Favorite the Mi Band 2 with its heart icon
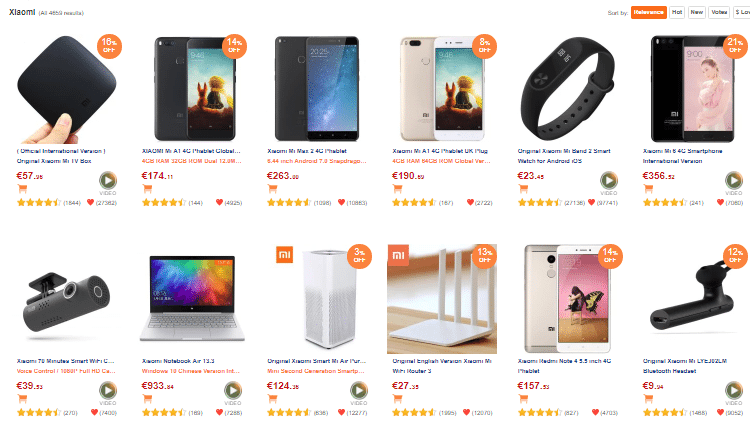The image size is (750, 437). [591, 202]
